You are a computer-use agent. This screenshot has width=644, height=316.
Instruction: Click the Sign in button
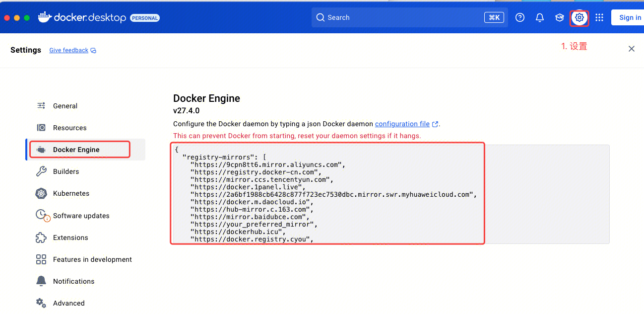pyautogui.click(x=628, y=17)
